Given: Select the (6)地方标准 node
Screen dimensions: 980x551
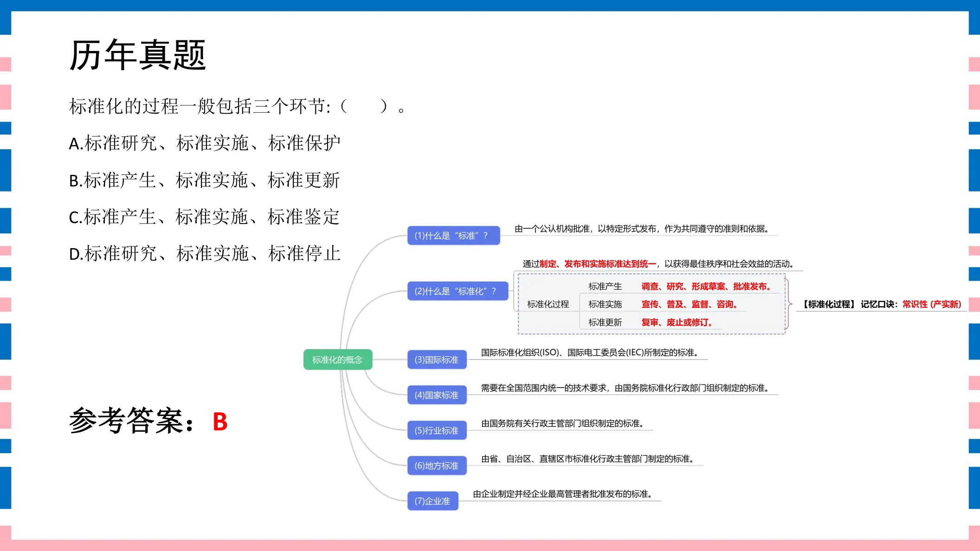Looking at the screenshot, I should click(437, 466).
